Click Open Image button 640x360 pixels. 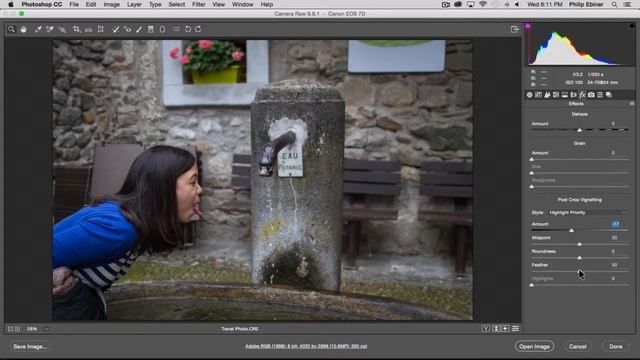point(534,347)
